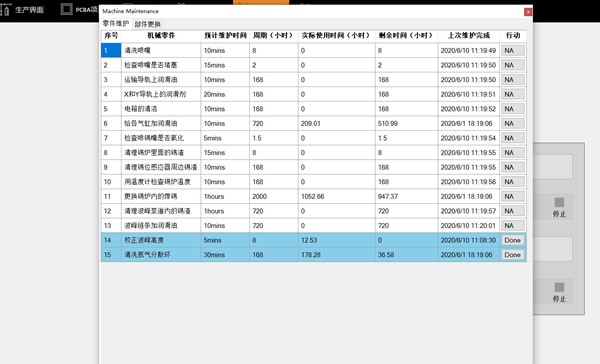Select the 给各气缸加润滑油 cell
The height and width of the screenshot is (364, 600).
[x=161, y=123]
